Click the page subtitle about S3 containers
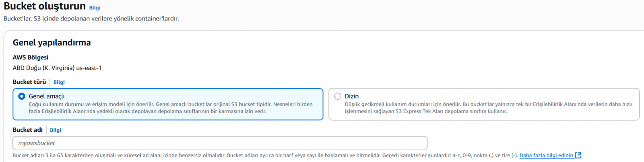 91,18
